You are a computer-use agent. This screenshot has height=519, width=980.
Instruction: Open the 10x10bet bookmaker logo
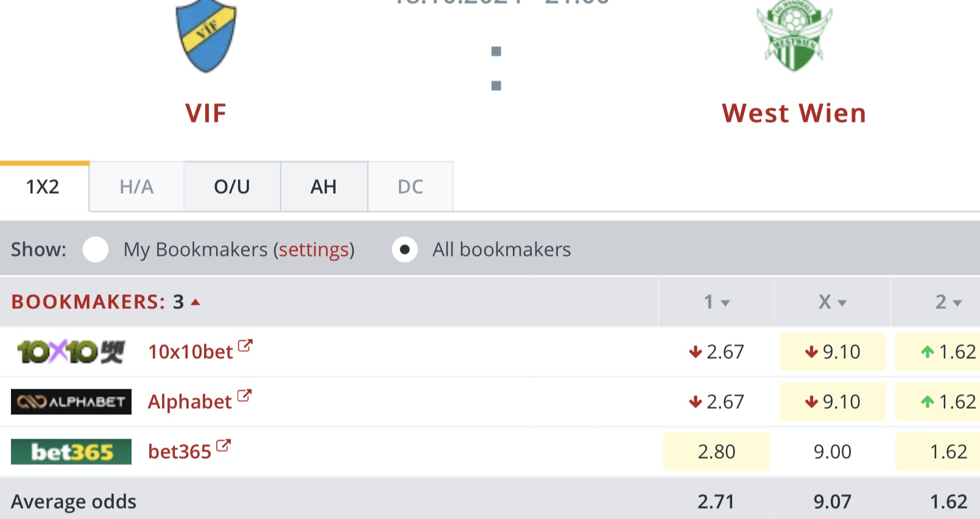[x=71, y=352]
